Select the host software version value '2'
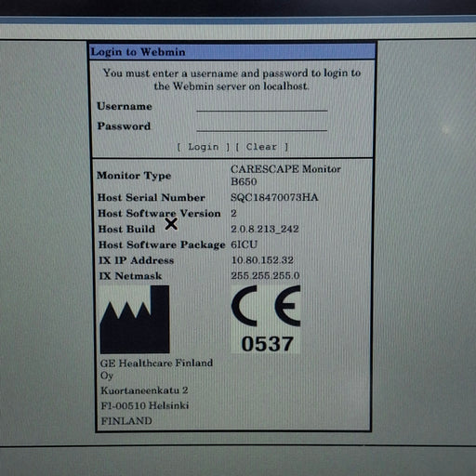 click(233, 213)
